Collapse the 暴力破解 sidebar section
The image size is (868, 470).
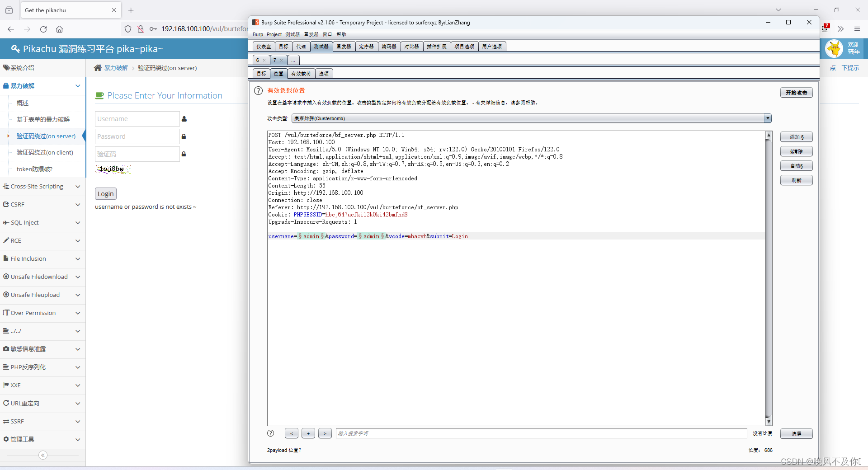coord(43,86)
